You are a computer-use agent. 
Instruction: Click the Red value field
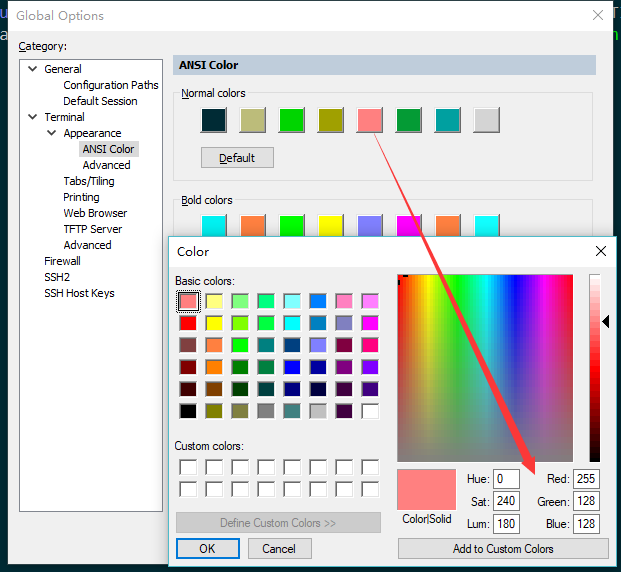[x=586, y=479]
